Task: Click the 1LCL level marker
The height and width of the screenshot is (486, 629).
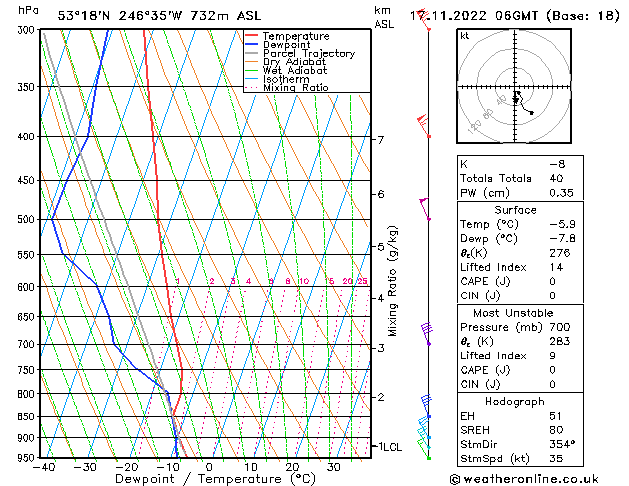Action: click(x=390, y=447)
